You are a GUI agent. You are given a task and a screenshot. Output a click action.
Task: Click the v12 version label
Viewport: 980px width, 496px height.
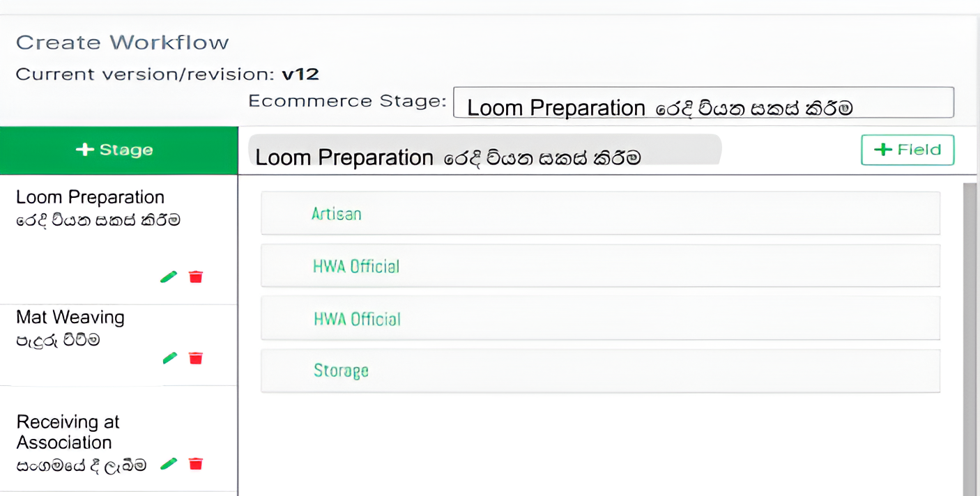[x=300, y=74]
